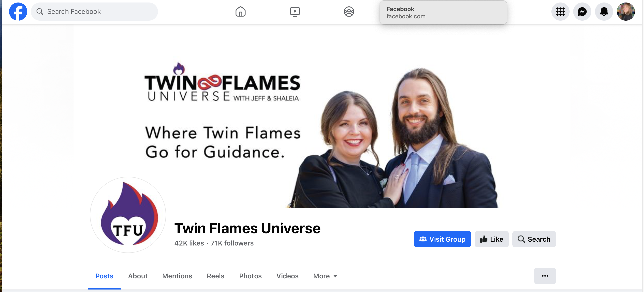Image resolution: width=644 pixels, height=292 pixels.
Task: Switch to the Photos tab
Action: [250, 276]
